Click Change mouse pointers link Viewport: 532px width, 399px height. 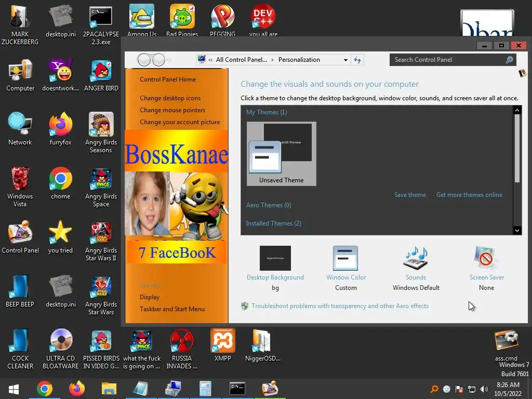[x=172, y=110]
